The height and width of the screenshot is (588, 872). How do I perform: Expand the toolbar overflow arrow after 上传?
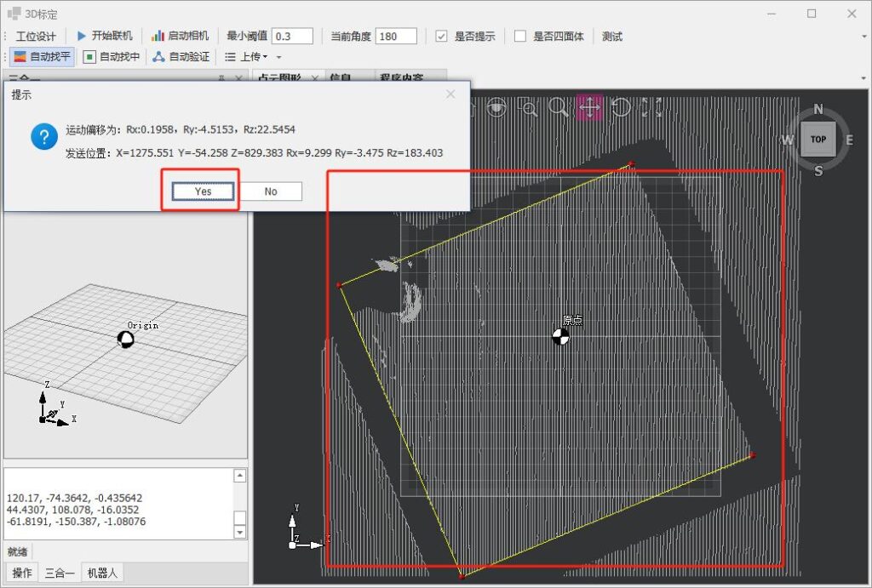278,57
